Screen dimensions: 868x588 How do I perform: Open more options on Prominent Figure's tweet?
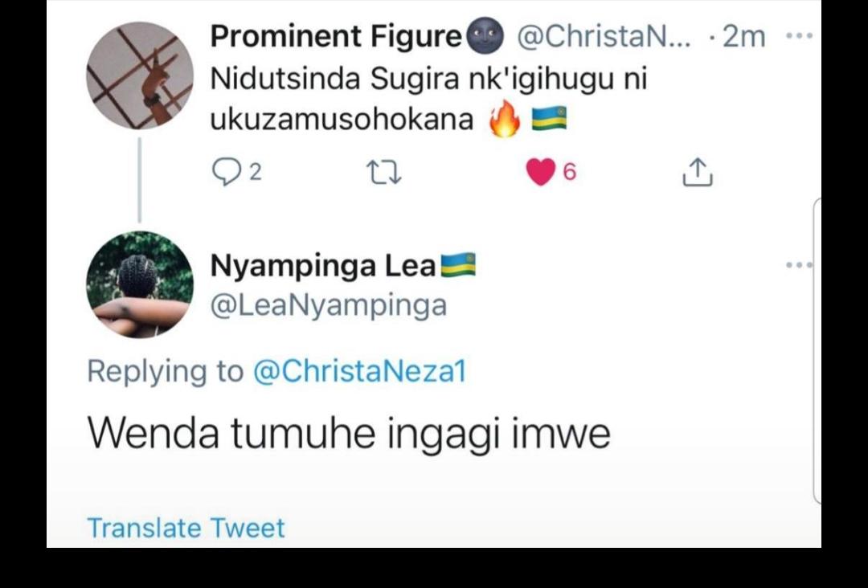point(799,36)
